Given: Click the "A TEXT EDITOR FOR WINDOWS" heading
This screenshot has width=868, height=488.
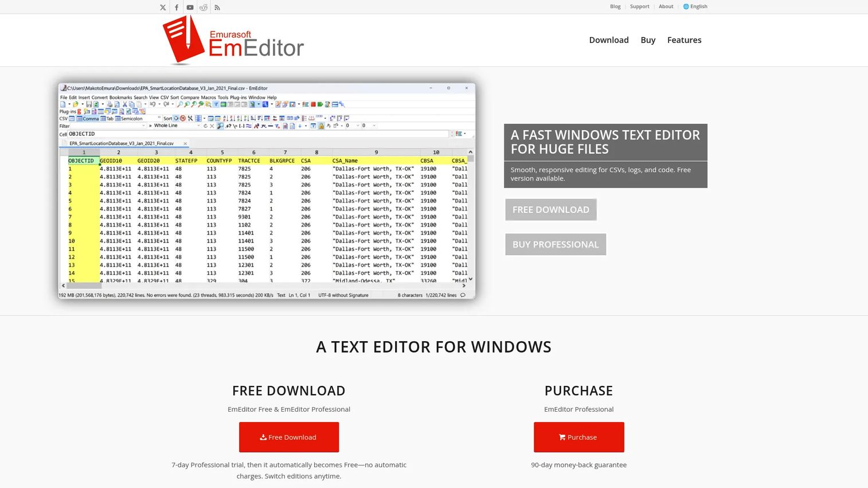Looking at the screenshot, I should 434,347.
